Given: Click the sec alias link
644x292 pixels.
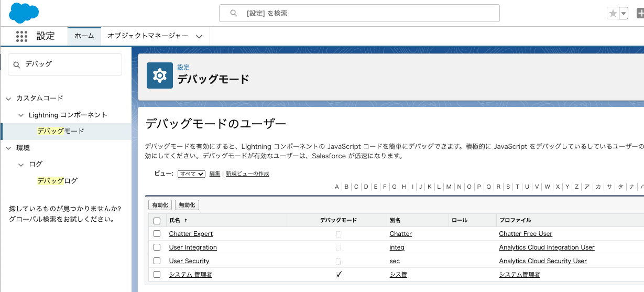Looking at the screenshot, I should pyautogui.click(x=395, y=261).
